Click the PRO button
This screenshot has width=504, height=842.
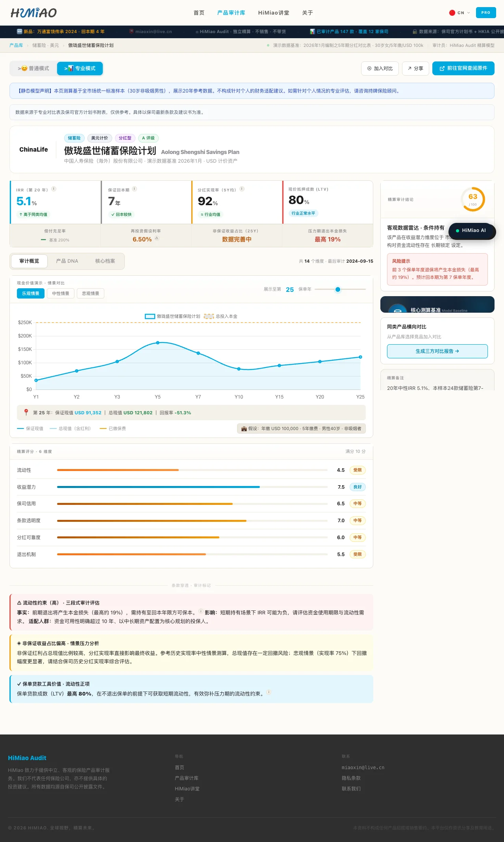[486, 13]
